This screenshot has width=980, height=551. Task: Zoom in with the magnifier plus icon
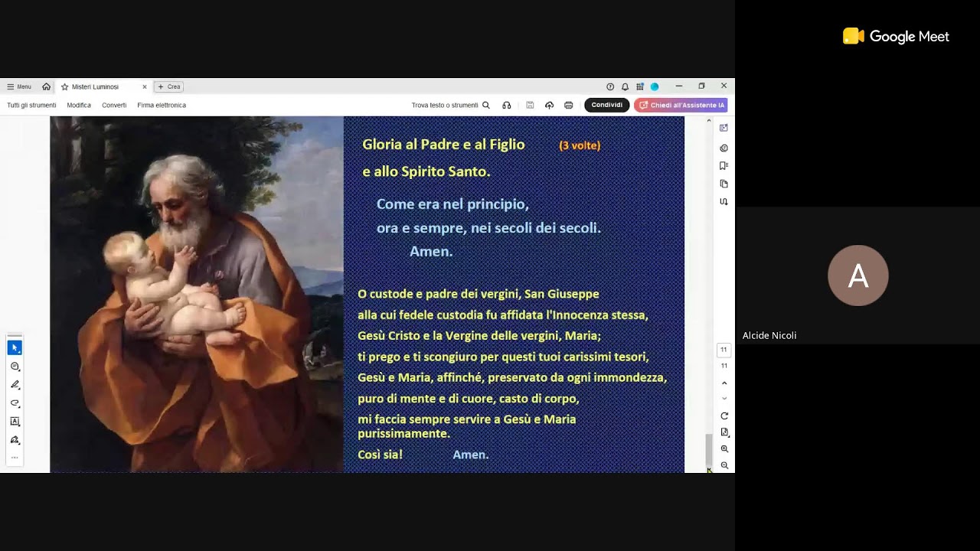click(724, 449)
